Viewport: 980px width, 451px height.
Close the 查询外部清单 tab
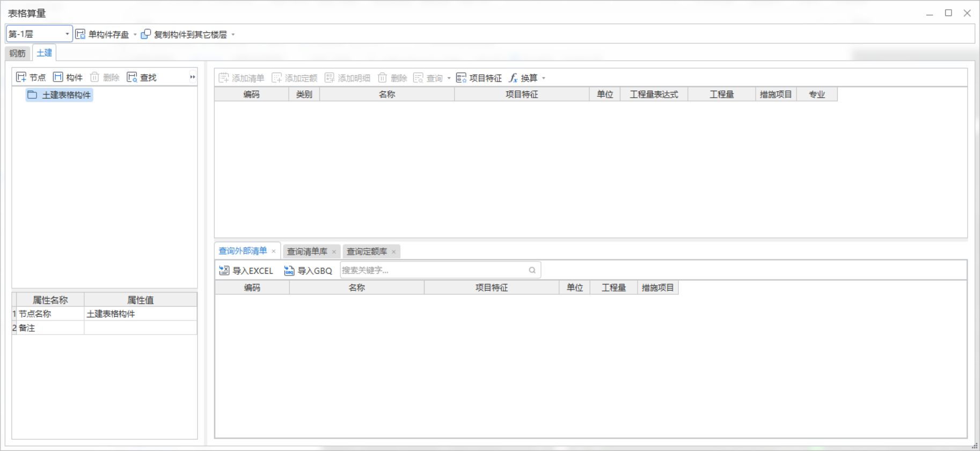click(274, 251)
